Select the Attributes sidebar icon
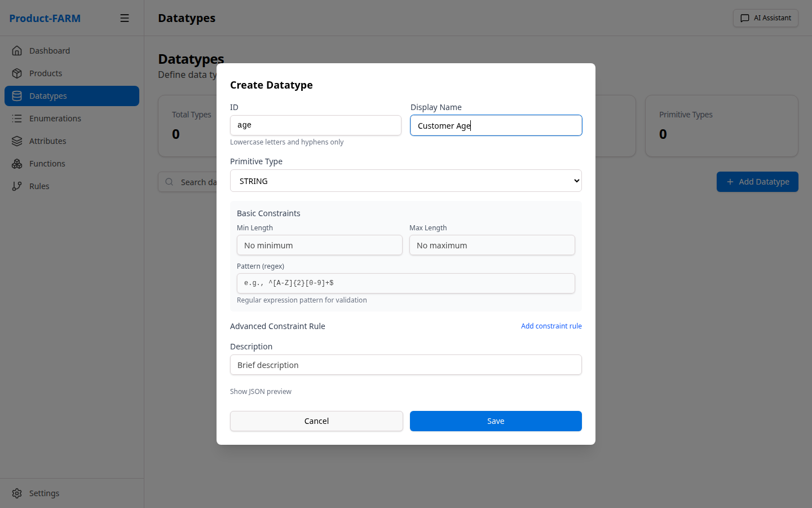This screenshot has height=508, width=812. (x=17, y=141)
